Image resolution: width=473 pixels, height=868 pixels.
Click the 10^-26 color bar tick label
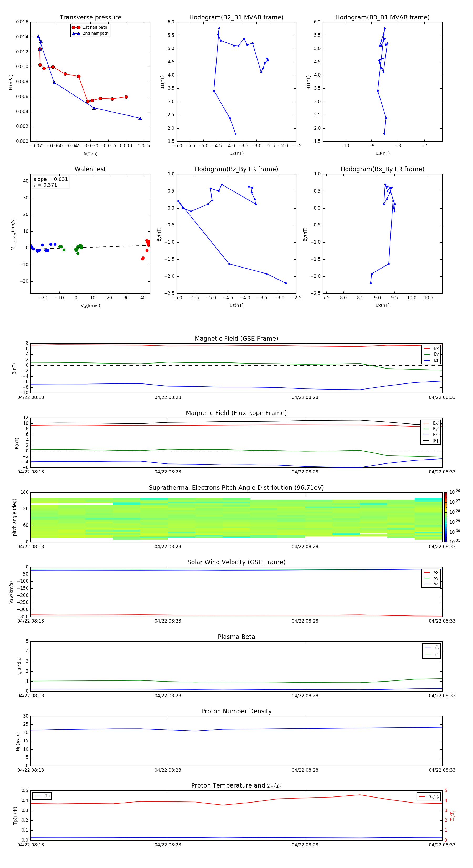tap(455, 492)
